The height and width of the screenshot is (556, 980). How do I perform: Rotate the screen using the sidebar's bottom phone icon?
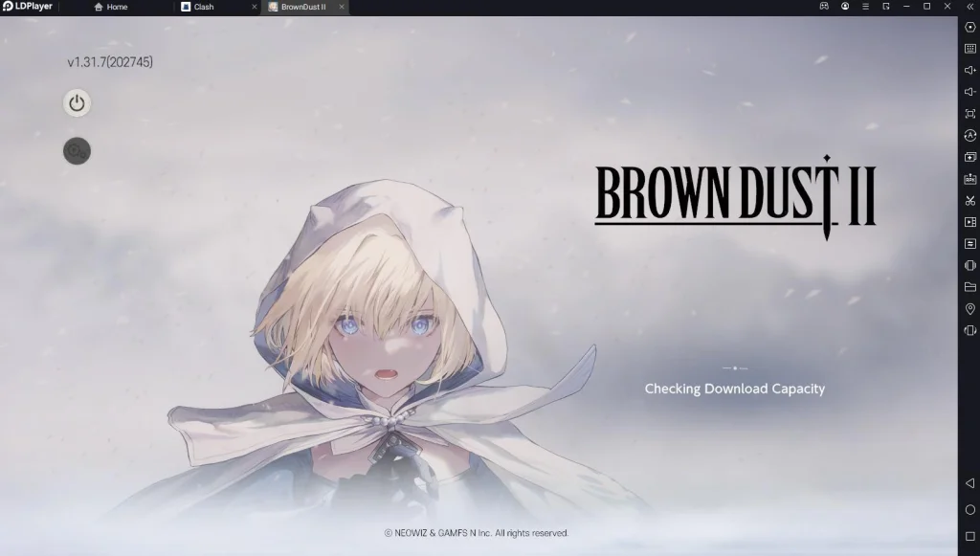click(x=970, y=330)
